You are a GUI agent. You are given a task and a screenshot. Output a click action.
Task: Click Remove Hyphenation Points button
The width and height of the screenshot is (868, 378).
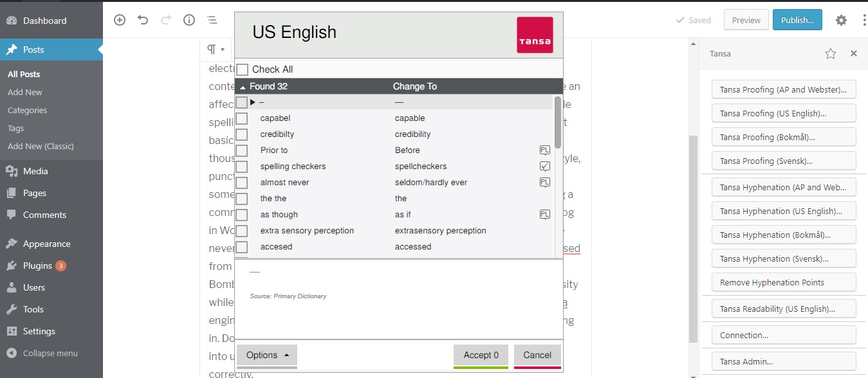(x=784, y=282)
